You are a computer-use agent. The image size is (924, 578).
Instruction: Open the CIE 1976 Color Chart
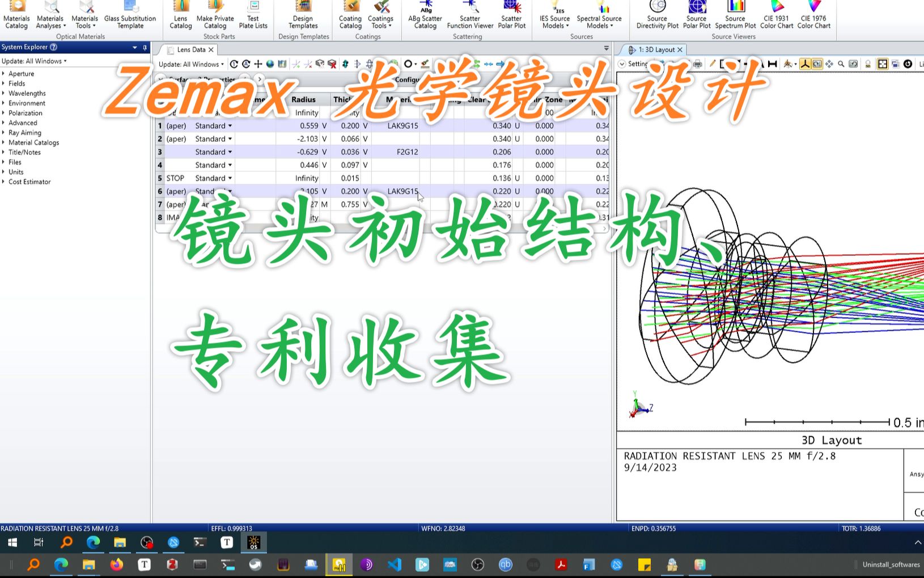pos(814,15)
